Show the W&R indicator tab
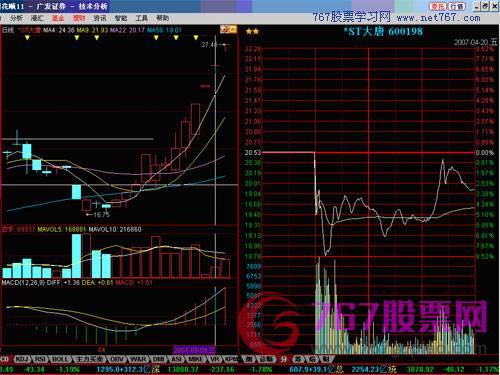Viewport: 500px width, 375px height. 138,359
